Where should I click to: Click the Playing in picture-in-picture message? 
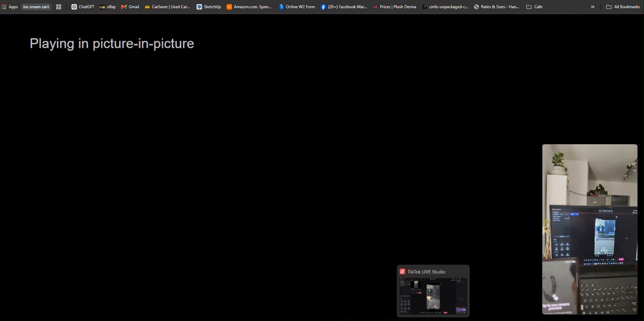(112, 43)
